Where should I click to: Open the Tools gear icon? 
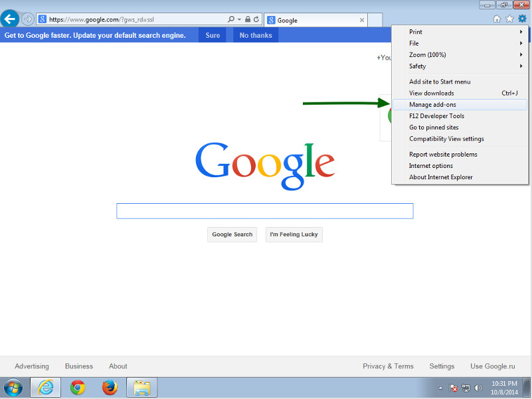coord(522,19)
